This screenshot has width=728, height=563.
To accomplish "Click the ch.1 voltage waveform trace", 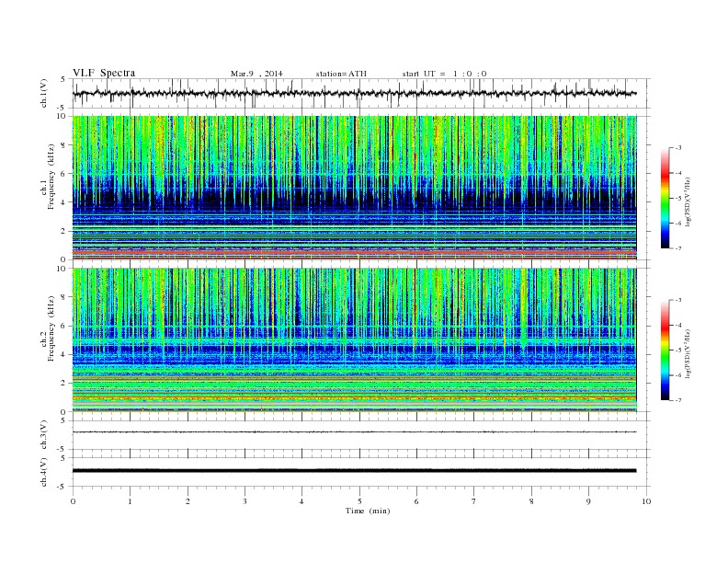I will click(x=354, y=93).
